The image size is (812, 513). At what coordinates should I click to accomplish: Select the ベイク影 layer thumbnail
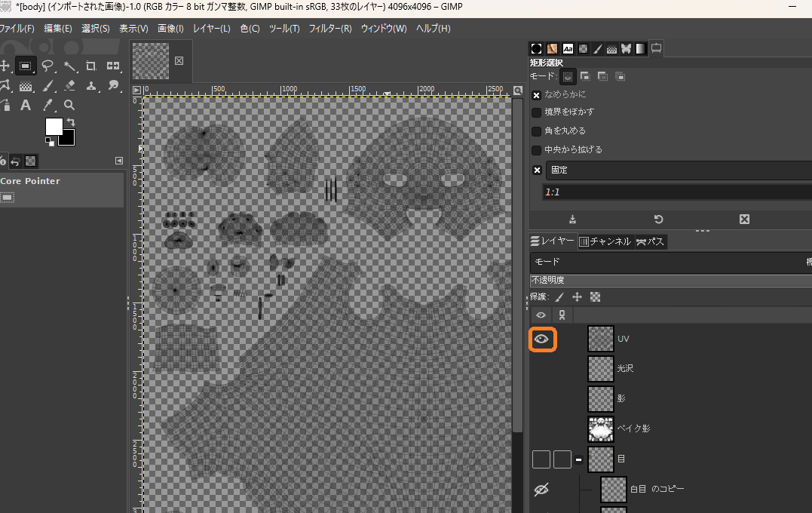601,429
